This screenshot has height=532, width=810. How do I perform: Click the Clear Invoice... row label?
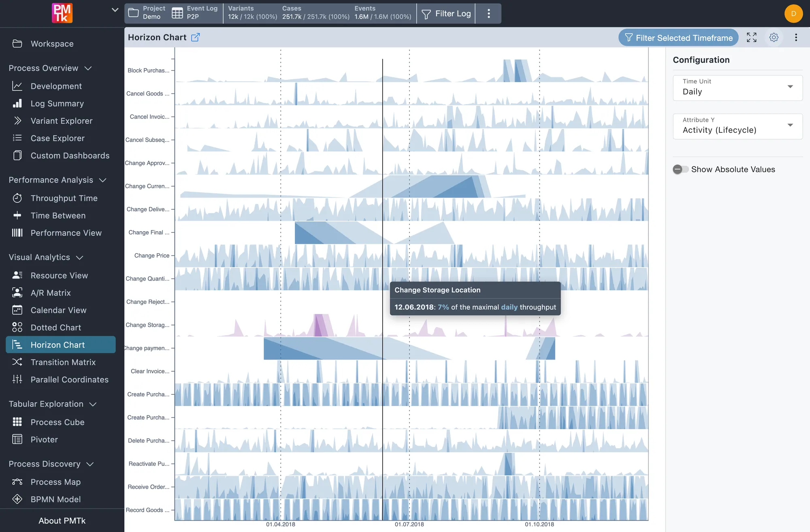point(150,371)
